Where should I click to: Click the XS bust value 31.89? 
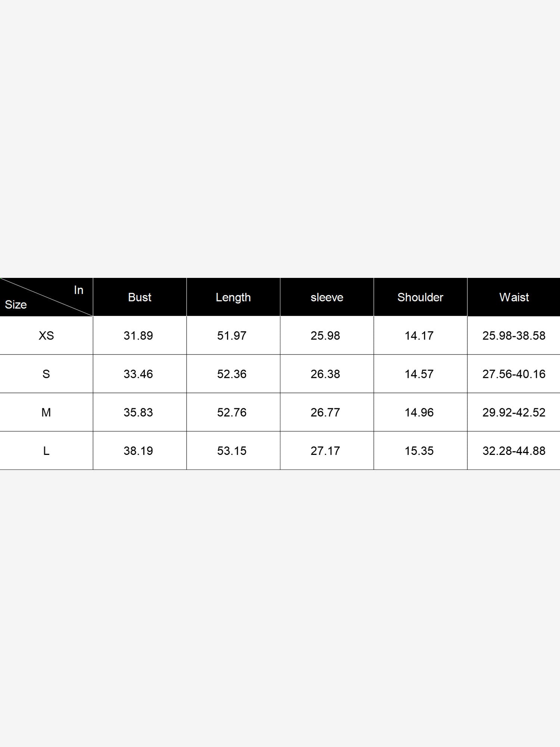coord(139,336)
